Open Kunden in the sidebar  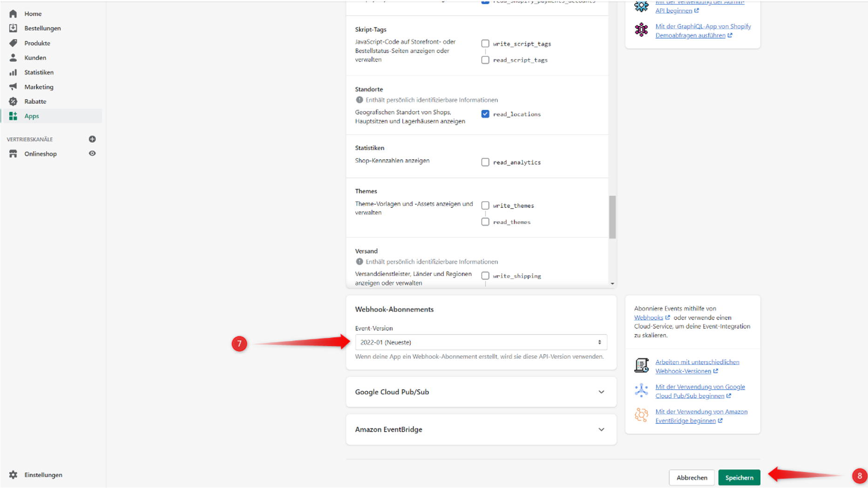point(35,58)
